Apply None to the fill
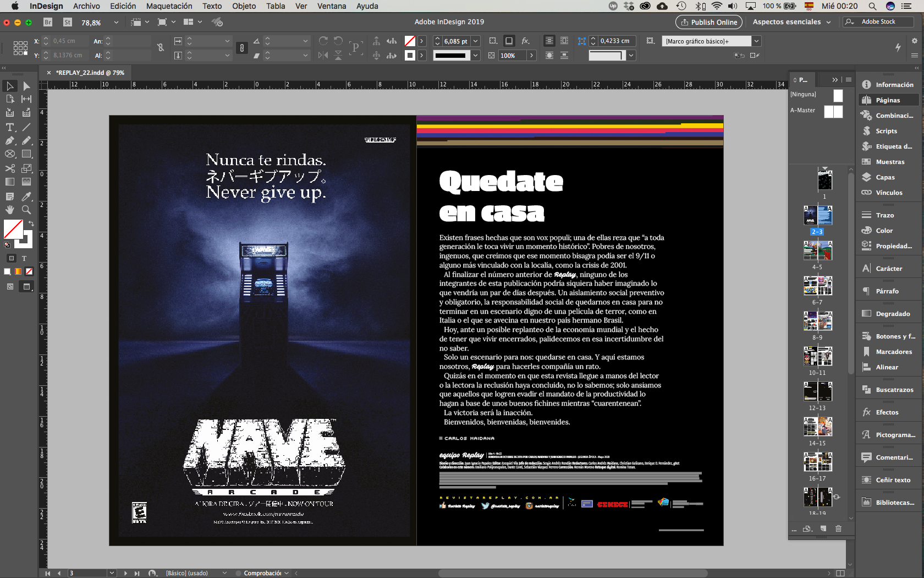924x578 pixels. click(x=29, y=271)
